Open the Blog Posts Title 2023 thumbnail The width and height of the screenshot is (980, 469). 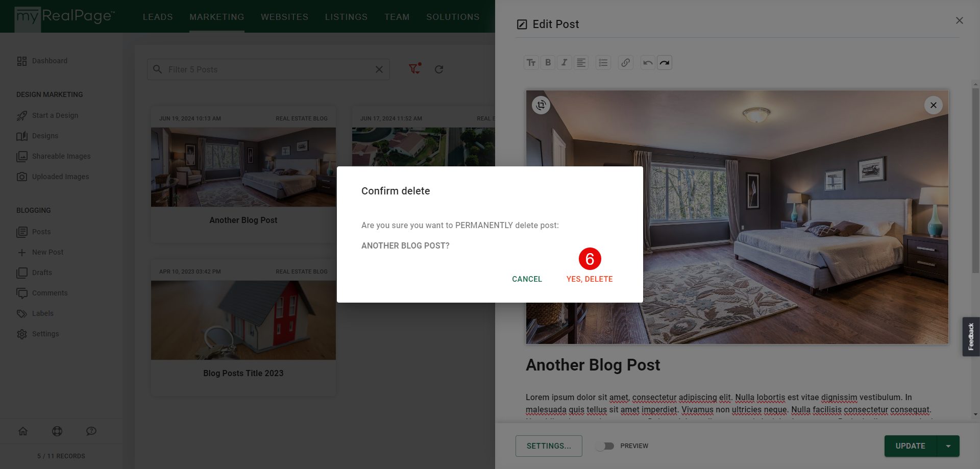pos(243,320)
